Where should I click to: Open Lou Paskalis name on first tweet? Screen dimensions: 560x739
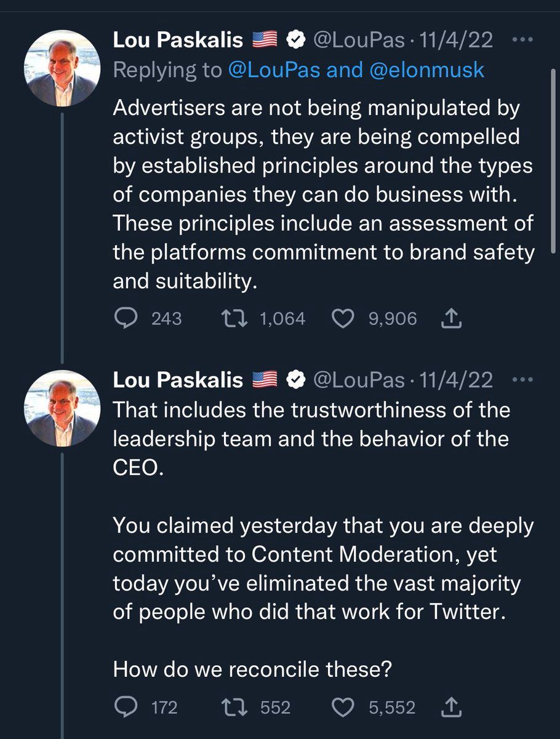click(178, 41)
